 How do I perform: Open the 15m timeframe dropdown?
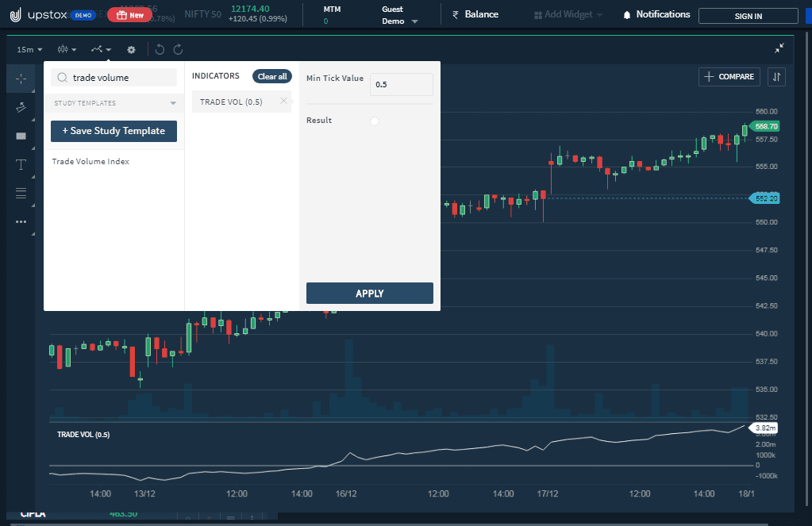29,50
